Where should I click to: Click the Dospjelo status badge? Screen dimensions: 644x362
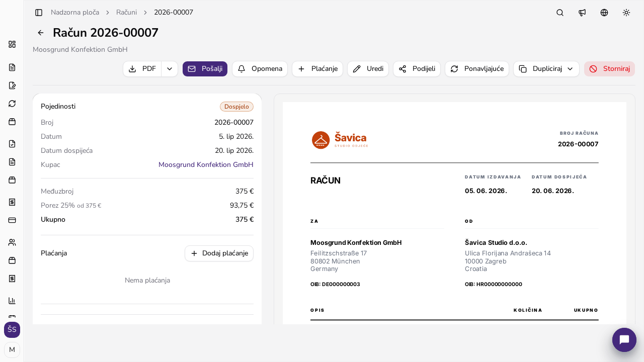[x=236, y=107]
